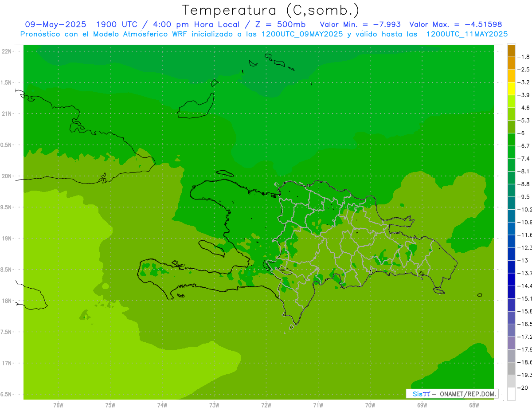This screenshot has width=532, height=411.
Task: Click the '20N' latitude axis label
Action: click(x=7, y=176)
